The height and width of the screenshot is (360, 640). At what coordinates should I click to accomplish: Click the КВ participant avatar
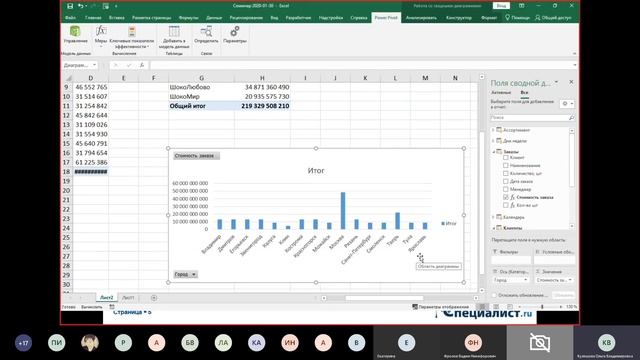[x=607, y=342]
